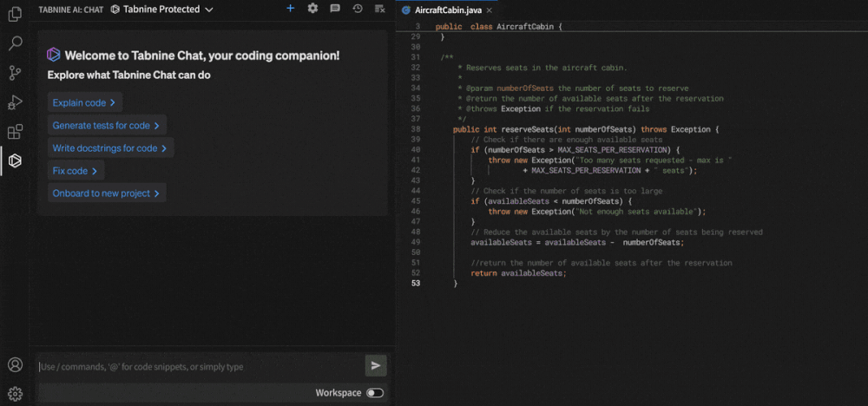Open the Explorer view in activity bar
This screenshot has width=868, height=406.
tap(15, 14)
